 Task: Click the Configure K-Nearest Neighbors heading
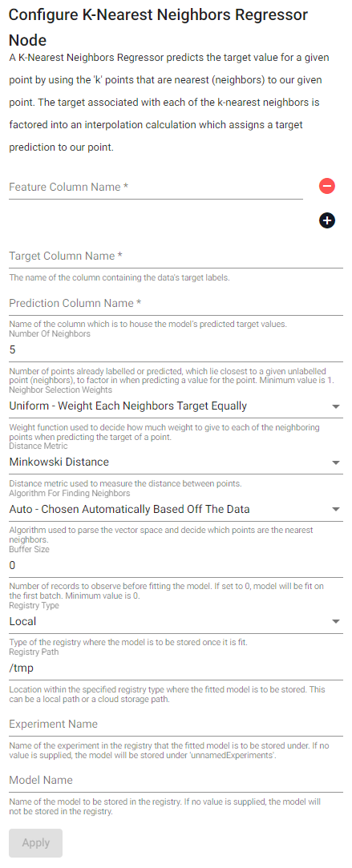tap(158, 27)
